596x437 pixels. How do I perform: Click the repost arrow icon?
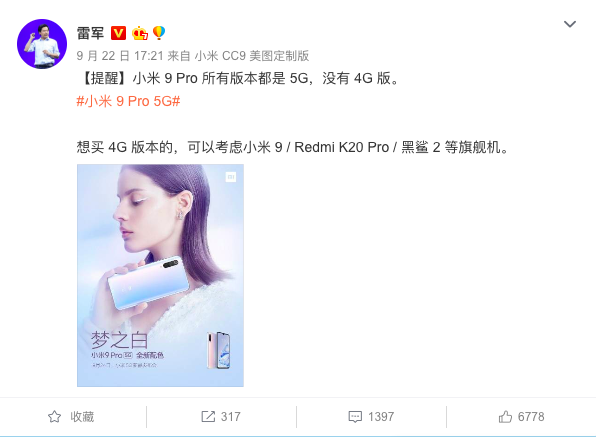pyautogui.click(x=208, y=416)
